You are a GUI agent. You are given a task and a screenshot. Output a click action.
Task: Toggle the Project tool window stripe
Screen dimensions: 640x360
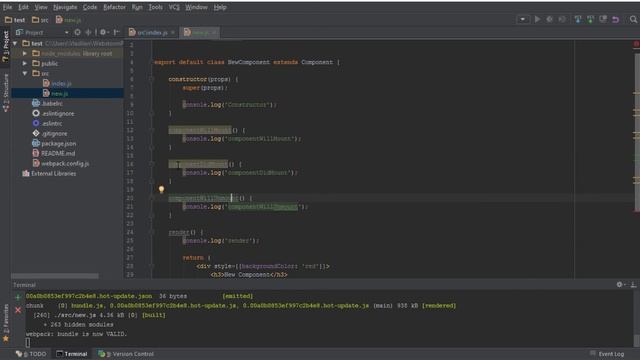5,46
